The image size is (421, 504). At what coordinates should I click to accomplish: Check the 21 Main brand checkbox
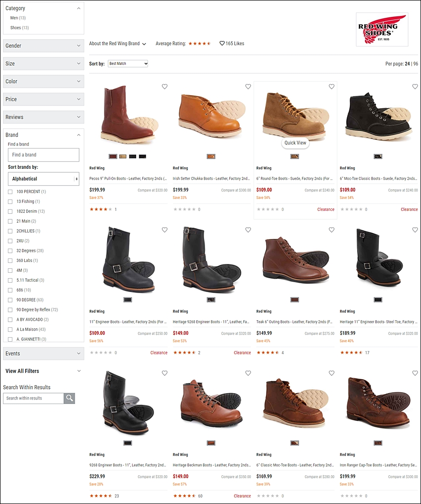10,221
